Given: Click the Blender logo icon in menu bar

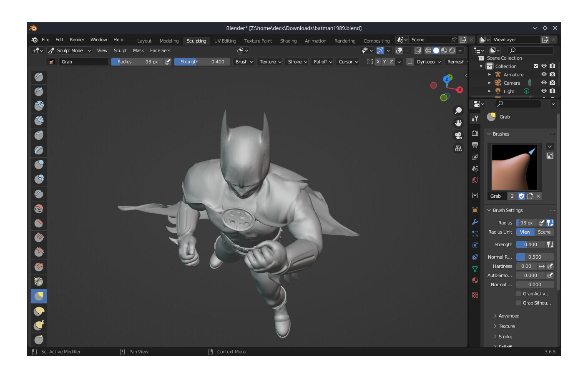Looking at the screenshot, I should click(34, 40).
